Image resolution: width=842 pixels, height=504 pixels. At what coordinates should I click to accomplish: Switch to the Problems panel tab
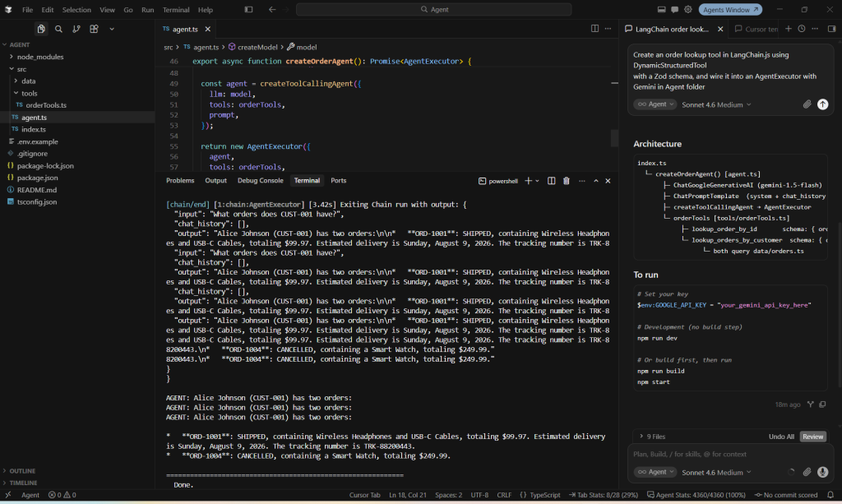coord(180,180)
